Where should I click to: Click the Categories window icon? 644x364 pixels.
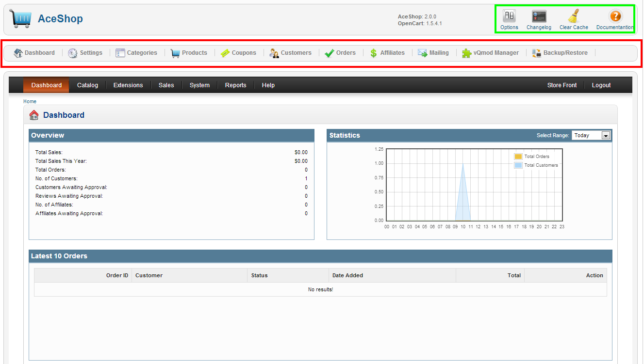[x=120, y=53]
